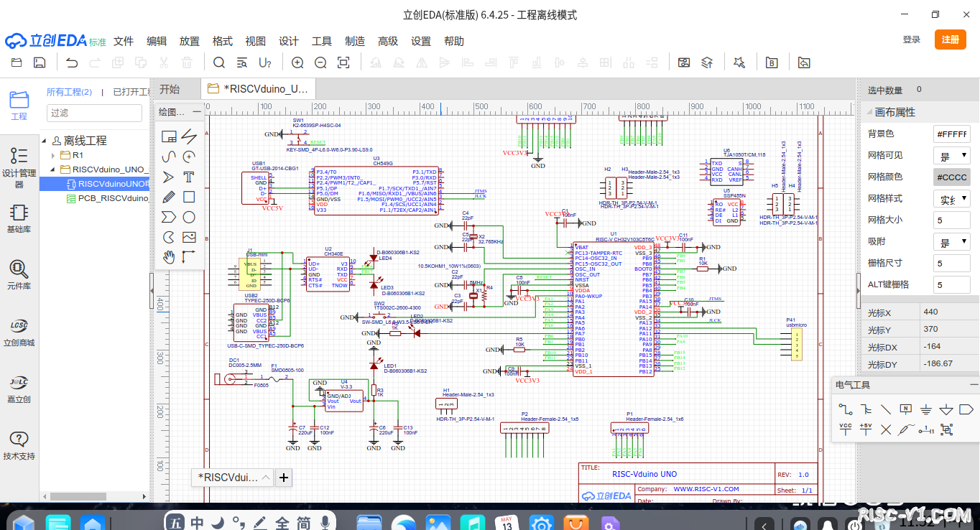
Task: Open the component library sidebar panel
Action: [x=19, y=274]
